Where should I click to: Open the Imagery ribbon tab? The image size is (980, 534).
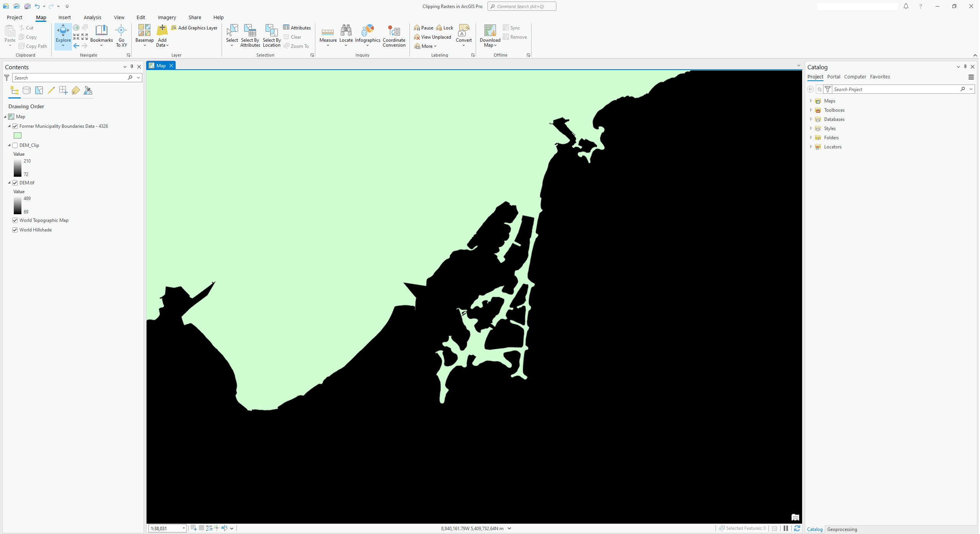click(166, 17)
